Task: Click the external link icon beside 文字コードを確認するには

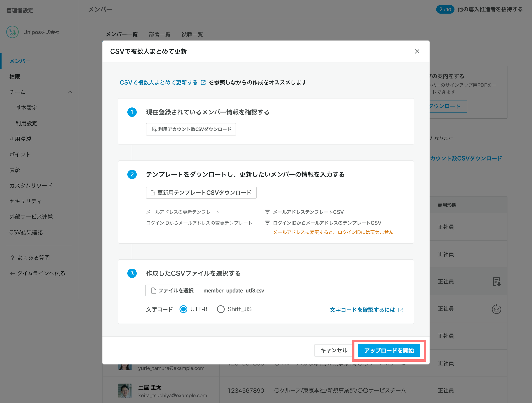Action: [401, 310]
